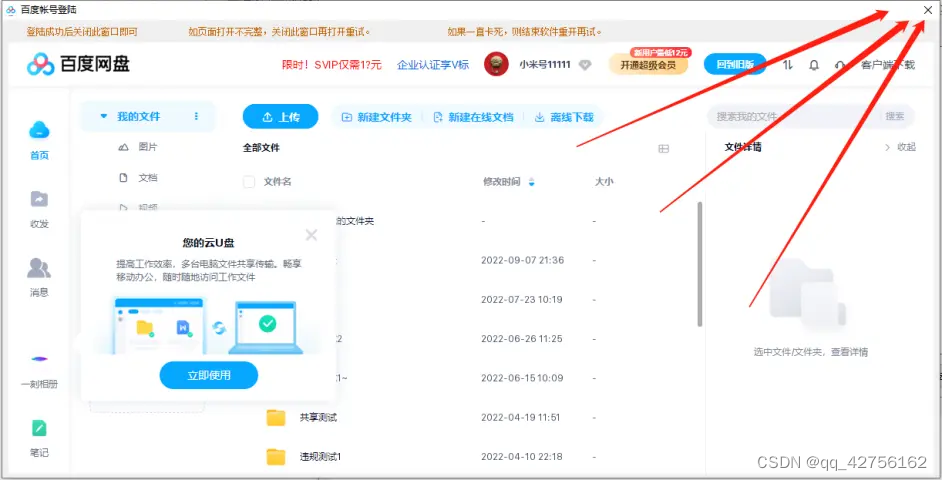This screenshot has height=480, width=942.
Task: Click the 立即使用 button
Action: click(208, 375)
